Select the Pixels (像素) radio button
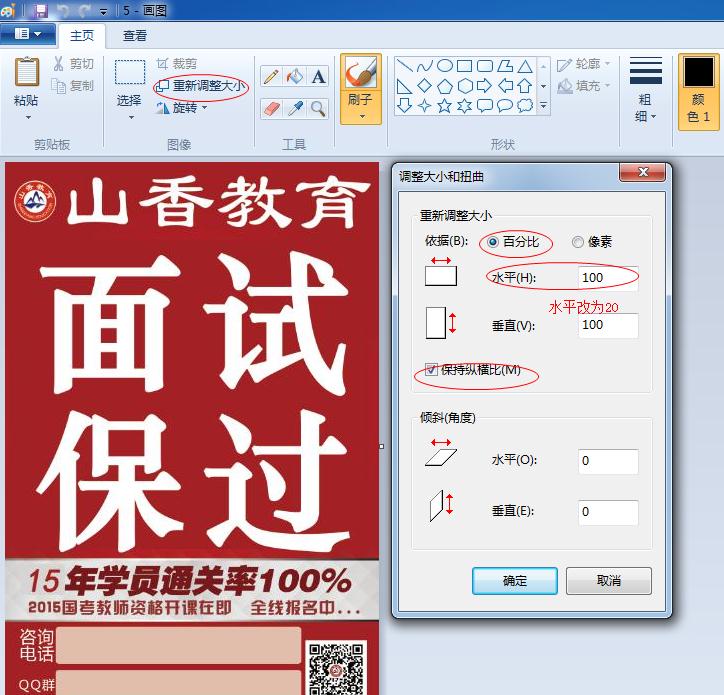 coord(578,242)
